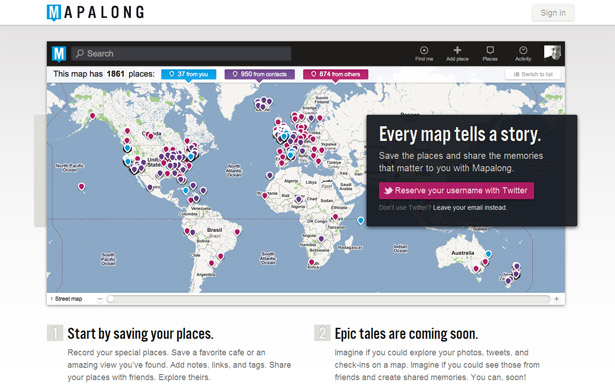The height and width of the screenshot is (387, 615).
Task: Click the user profile avatar
Action: pyautogui.click(x=552, y=52)
